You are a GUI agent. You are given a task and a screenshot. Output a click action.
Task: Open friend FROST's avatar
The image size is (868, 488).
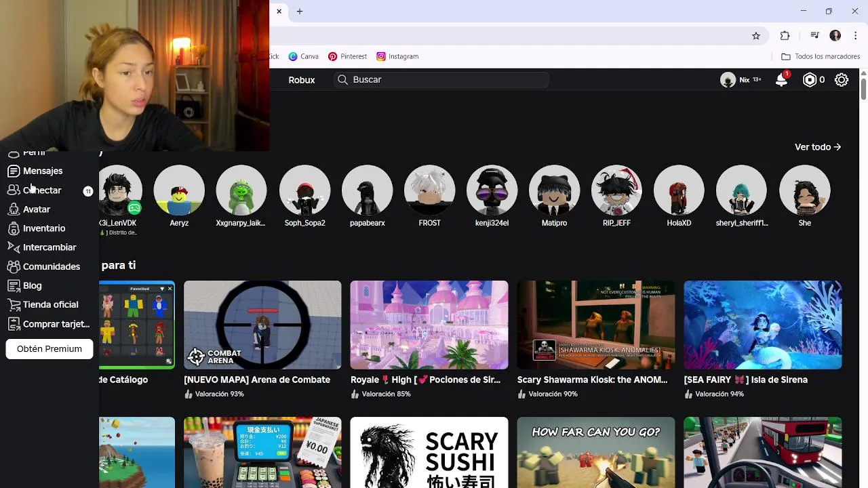point(429,190)
